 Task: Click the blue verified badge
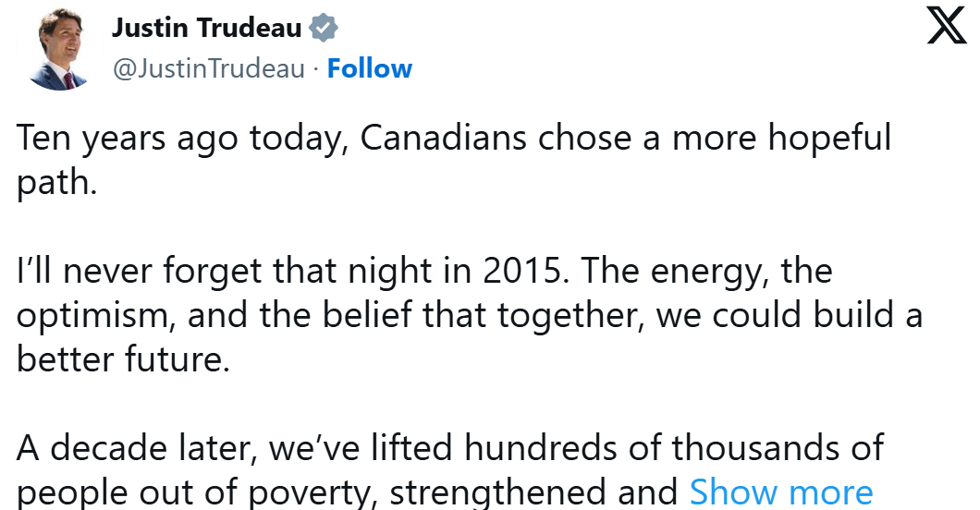322,29
